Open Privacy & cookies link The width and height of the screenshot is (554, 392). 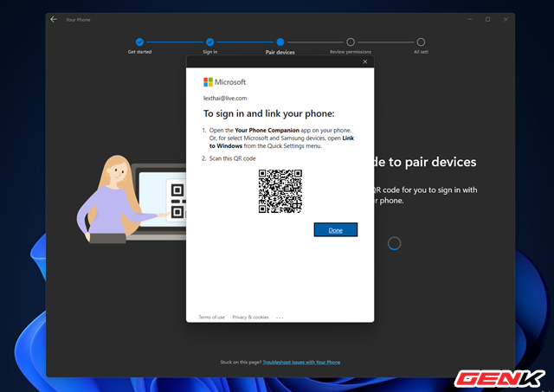(x=250, y=317)
